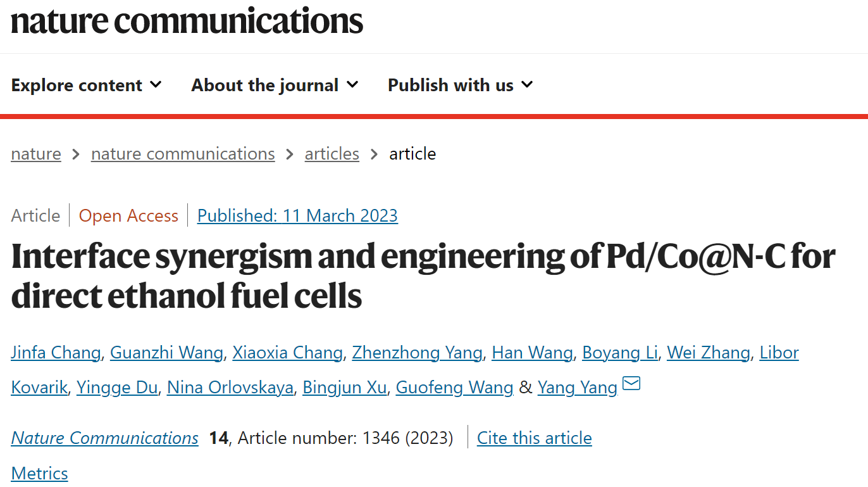
Task: Open the About the journal menu
Action: click(x=275, y=85)
